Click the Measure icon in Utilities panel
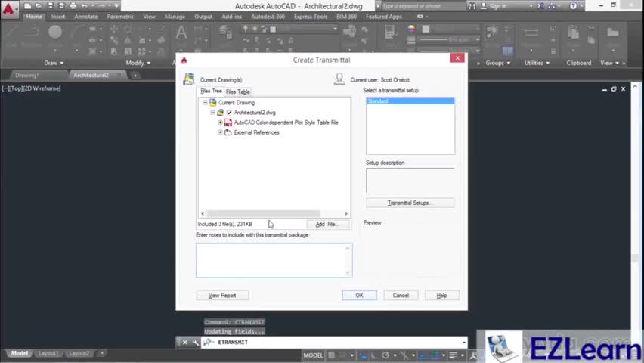The height and width of the screenshot is (363, 644). coord(531,32)
